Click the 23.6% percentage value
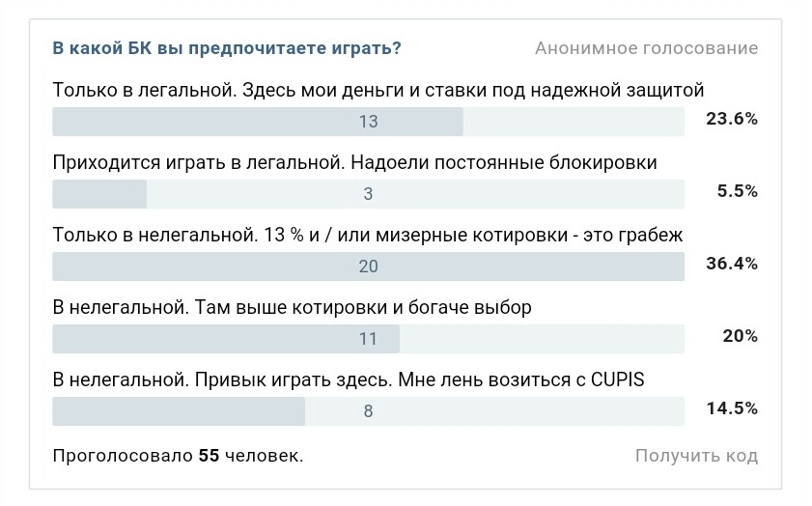This screenshot has width=812, height=506. (x=732, y=119)
